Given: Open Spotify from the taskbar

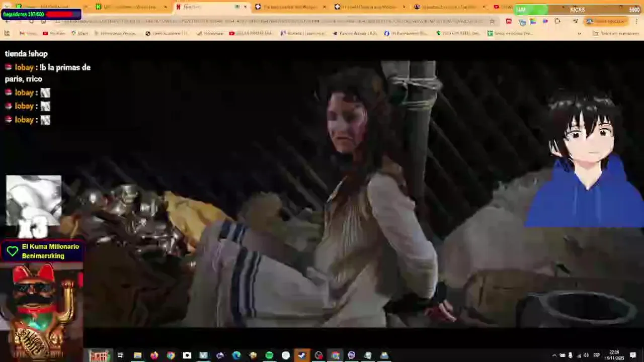Looking at the screenshot, I should pos(269,355).
